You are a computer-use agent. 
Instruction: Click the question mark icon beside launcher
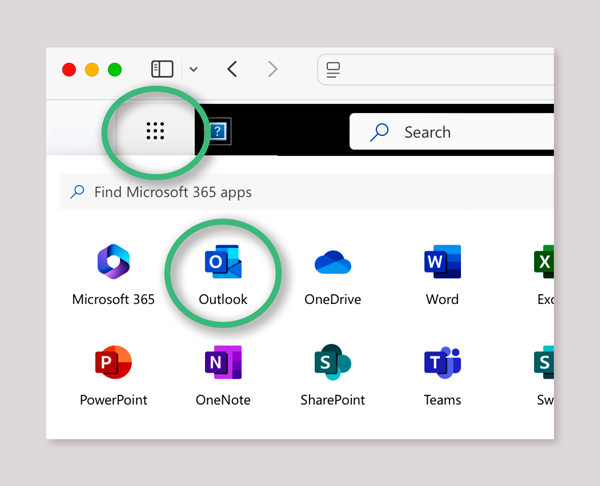point(218,131)
